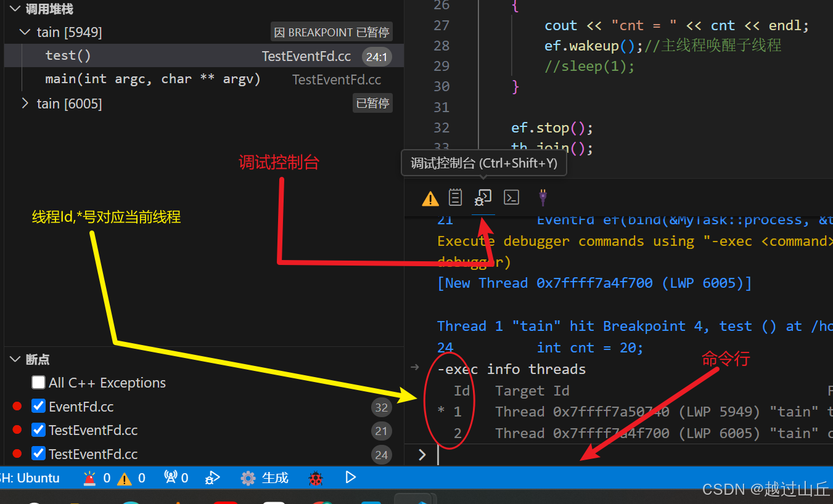The image size is (833, 504).
Task: Click the debug console input field
Action: click(x=555, y=454)
